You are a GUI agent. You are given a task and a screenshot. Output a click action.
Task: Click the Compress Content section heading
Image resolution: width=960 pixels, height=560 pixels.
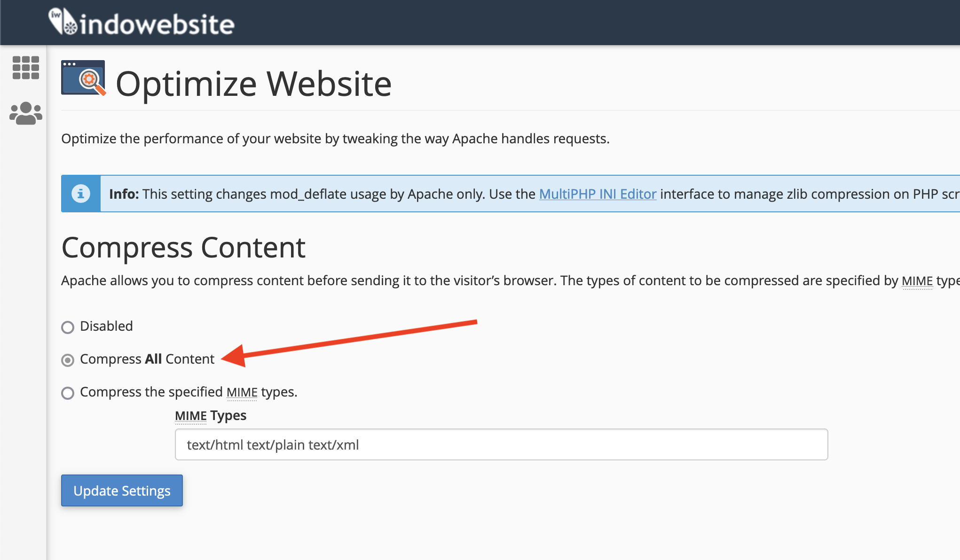pos(183,248)
